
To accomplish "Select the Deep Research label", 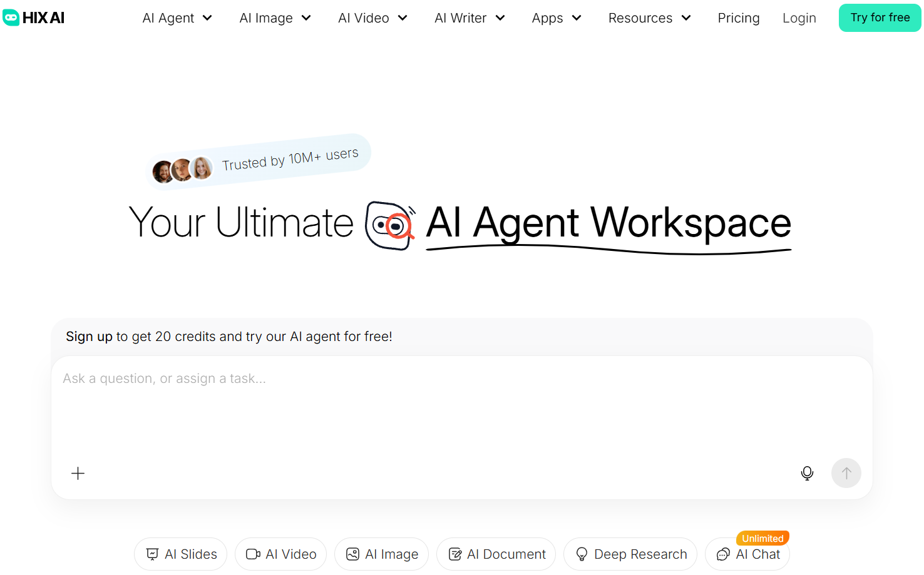I will (640, 554).
